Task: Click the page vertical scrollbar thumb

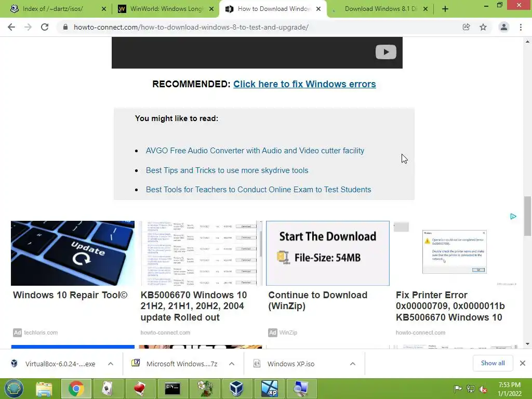Action: tap(528, 216)
